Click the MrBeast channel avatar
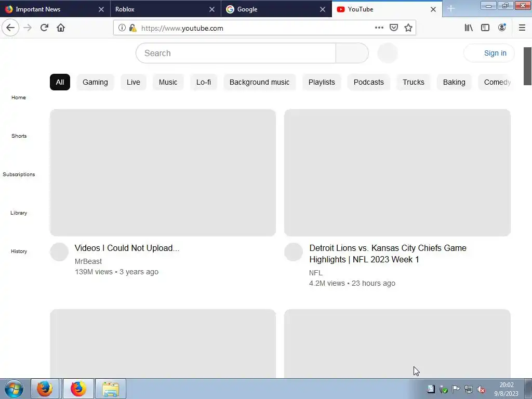Image resolution: width=532 pixels, height=399 pixels. click(x=59, y=252)
